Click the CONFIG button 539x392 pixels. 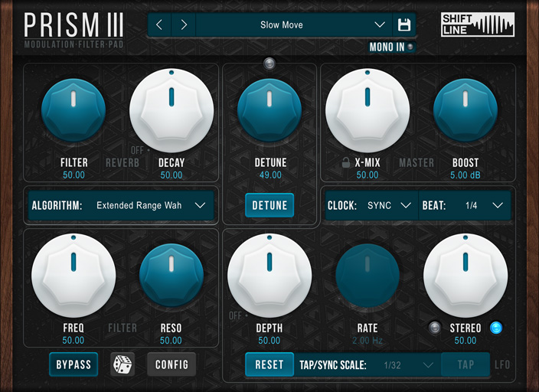[x=171, y=364]
